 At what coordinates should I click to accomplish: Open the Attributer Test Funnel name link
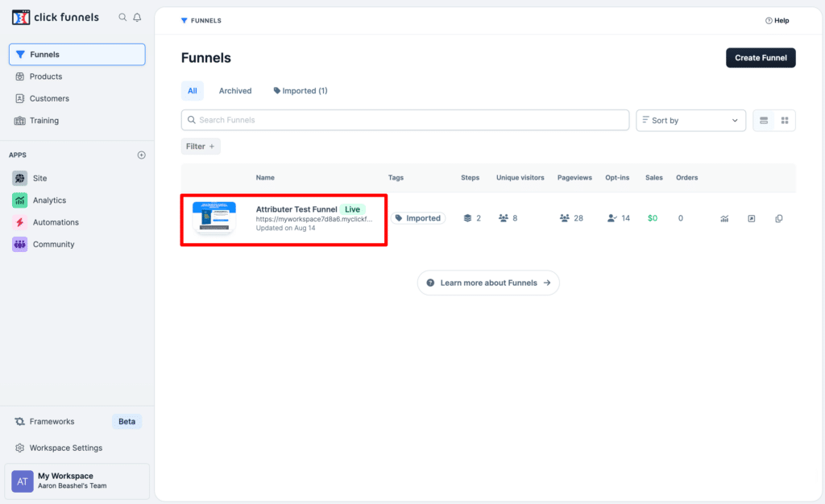296,209
